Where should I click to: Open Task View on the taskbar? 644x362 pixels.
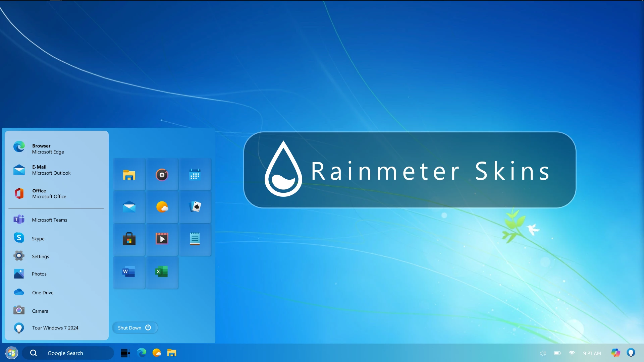click(125, 353)
